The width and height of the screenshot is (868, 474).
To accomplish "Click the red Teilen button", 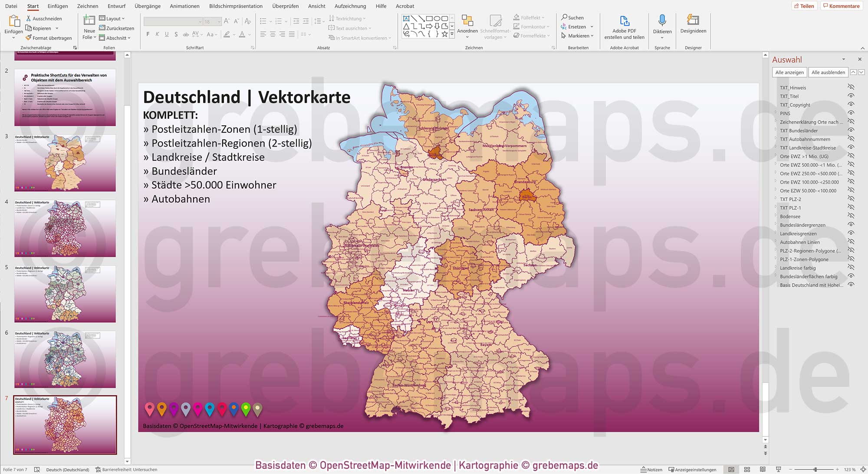I will point(804,6).
